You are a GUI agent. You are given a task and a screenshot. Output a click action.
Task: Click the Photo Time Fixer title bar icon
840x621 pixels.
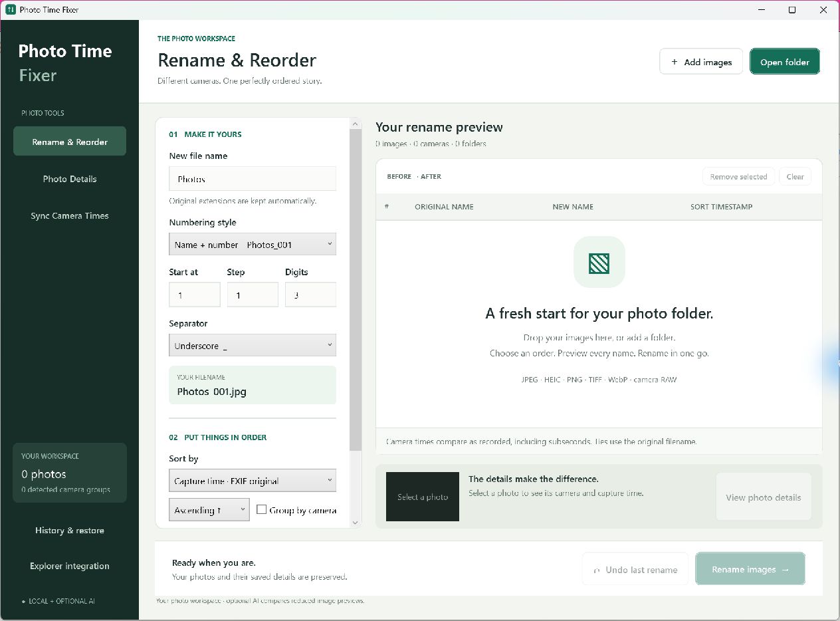click(x=10, y=10)
